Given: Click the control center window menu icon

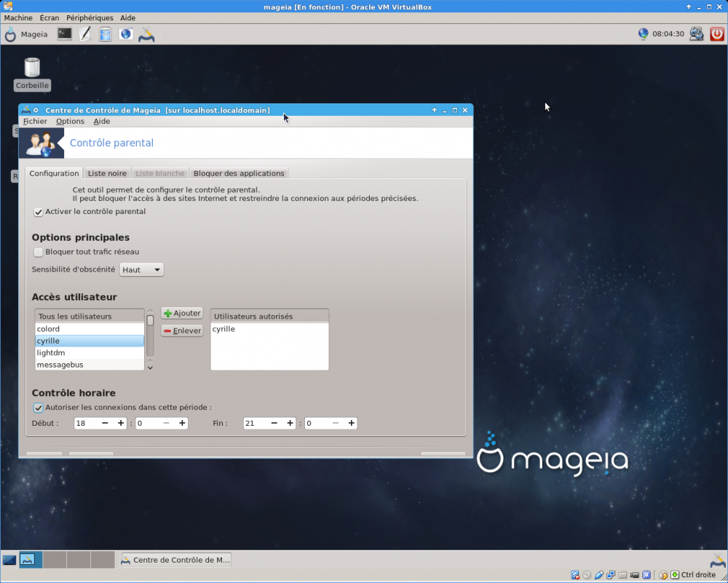Looking at the screenshot, I should (26, 110).
